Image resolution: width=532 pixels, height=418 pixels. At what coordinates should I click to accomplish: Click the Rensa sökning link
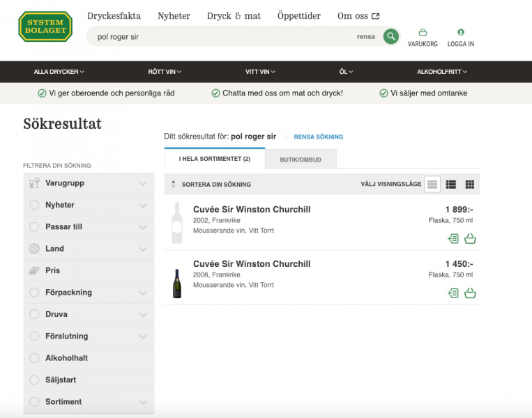pos(318,137)
